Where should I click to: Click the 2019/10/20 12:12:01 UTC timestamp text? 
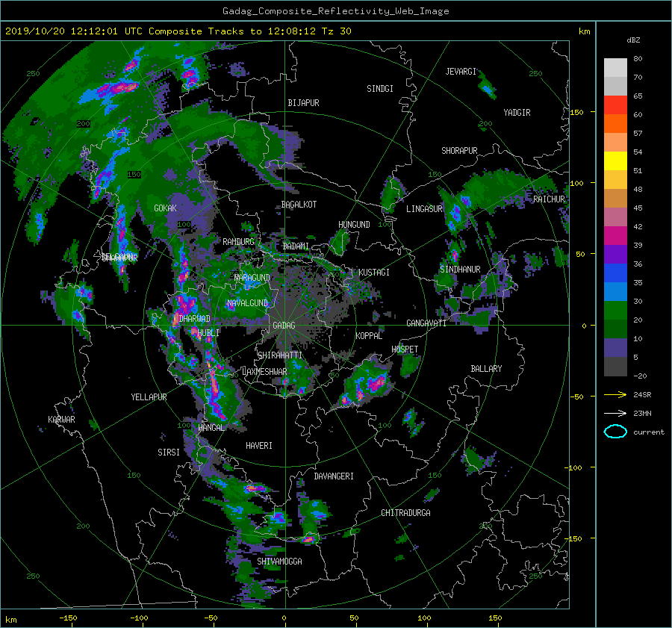click(73, 31)
